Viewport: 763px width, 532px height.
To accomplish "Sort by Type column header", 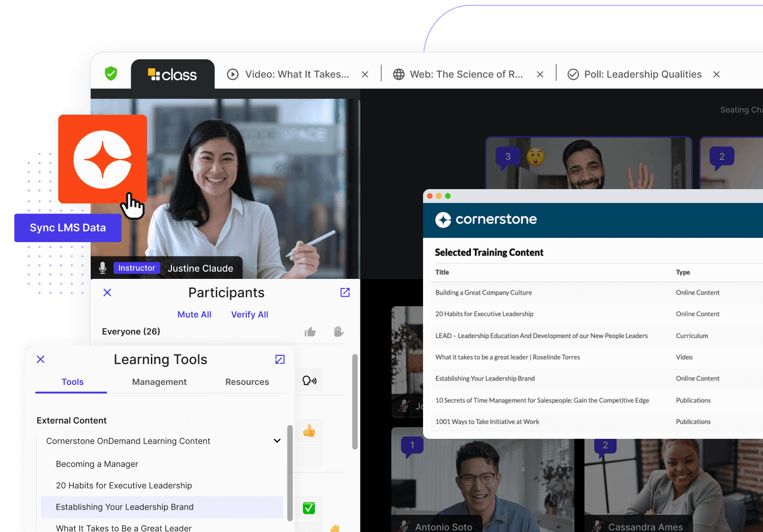I will coord(683,272).
